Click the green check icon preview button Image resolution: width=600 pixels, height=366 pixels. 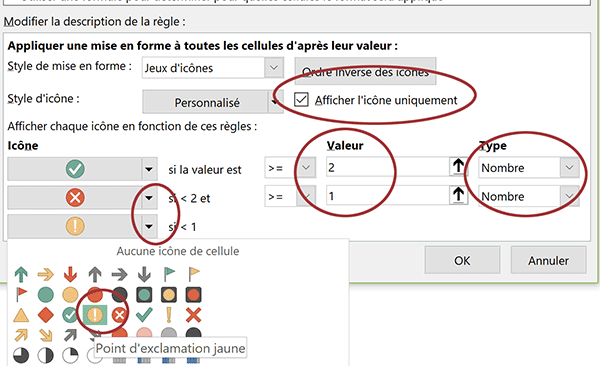(75, 169)
